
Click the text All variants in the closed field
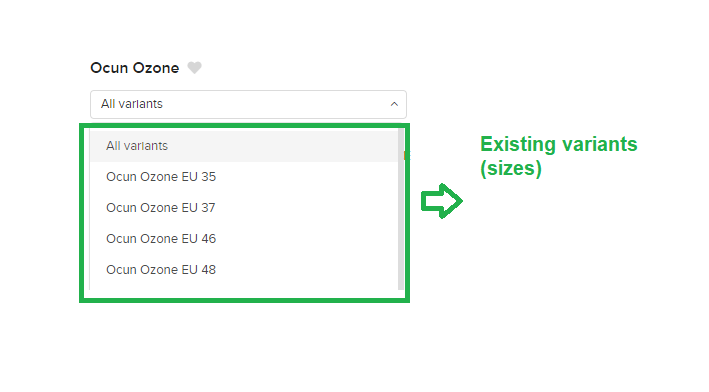tap(132, 104)
